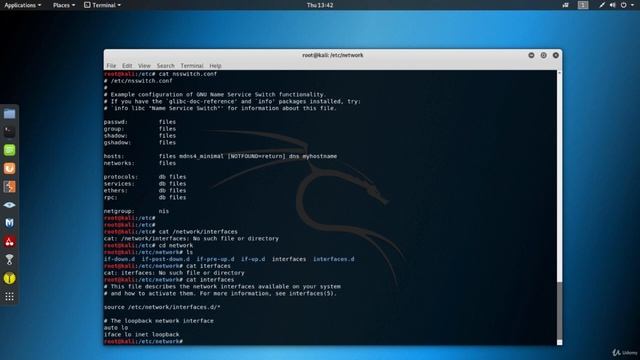The height and width of the screenshot is (360, 640).
Task: Click 'if-pre-up.d' in directory listing
Action: 216,259
